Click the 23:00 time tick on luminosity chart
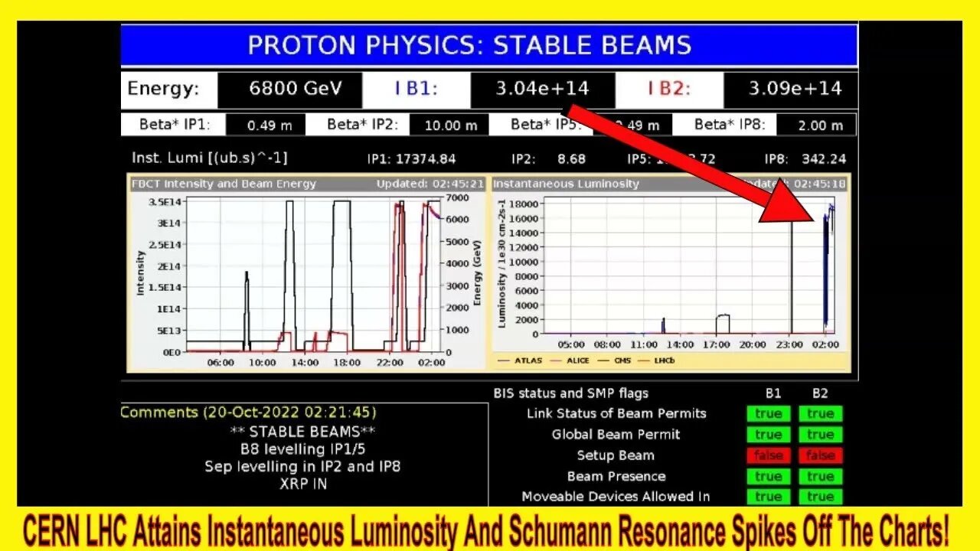This screenshot has height=551, width=980. pos(789,345)
